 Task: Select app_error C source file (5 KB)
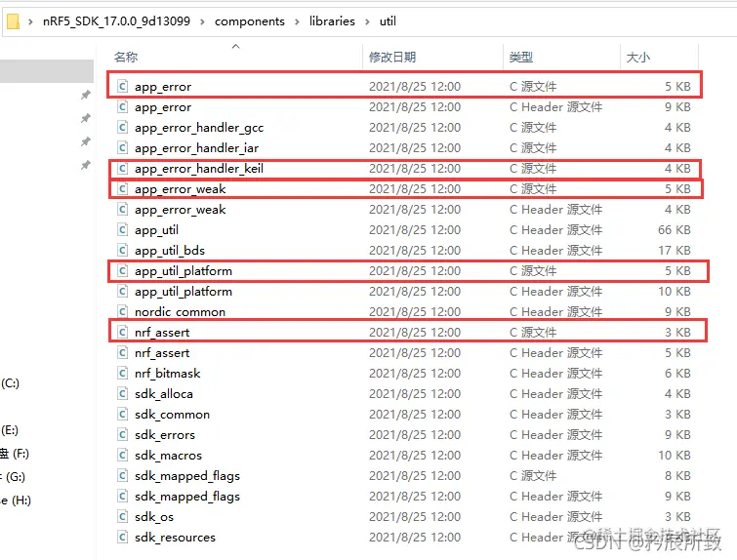click(x=404, y=87)
